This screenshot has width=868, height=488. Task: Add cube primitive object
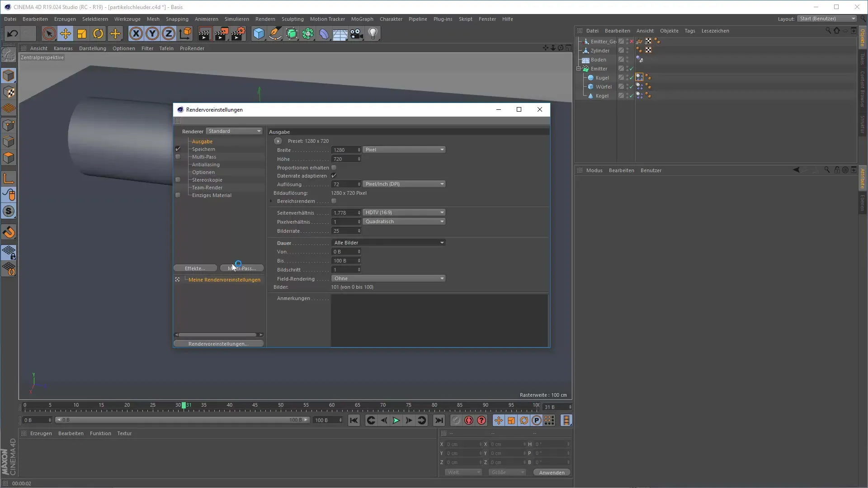pyautogui.click(x=259, y=33)
